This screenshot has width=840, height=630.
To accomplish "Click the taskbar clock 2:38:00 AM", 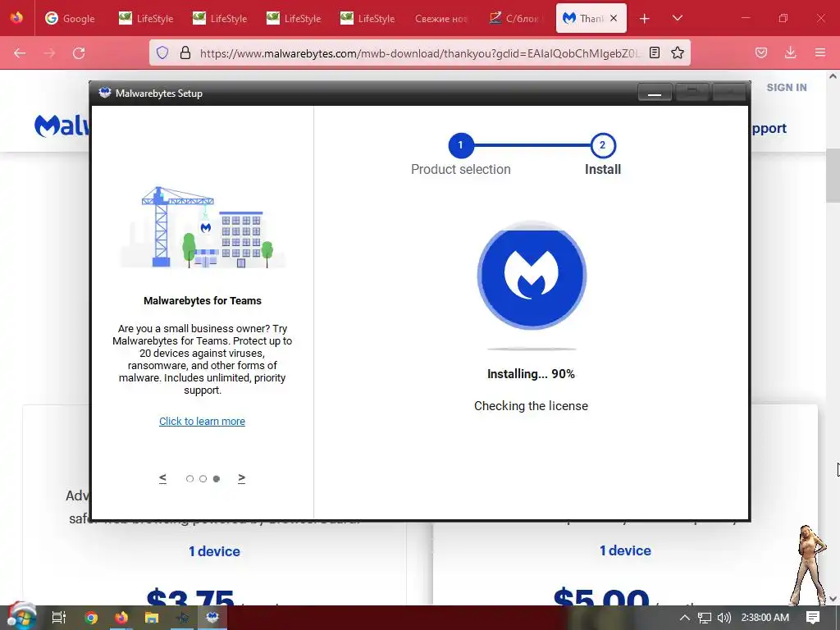I will (x=765, y=618).
